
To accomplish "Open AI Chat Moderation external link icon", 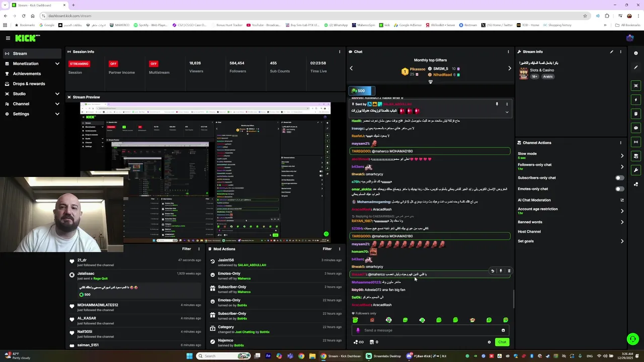I will (622, 200).
